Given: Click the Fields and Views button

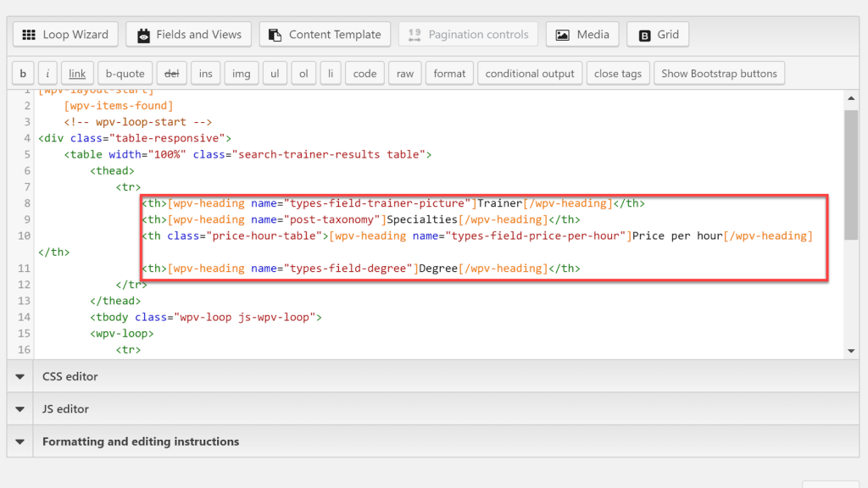Looking at the screenshot, I should pyautogui.click(x=189, y=35).
